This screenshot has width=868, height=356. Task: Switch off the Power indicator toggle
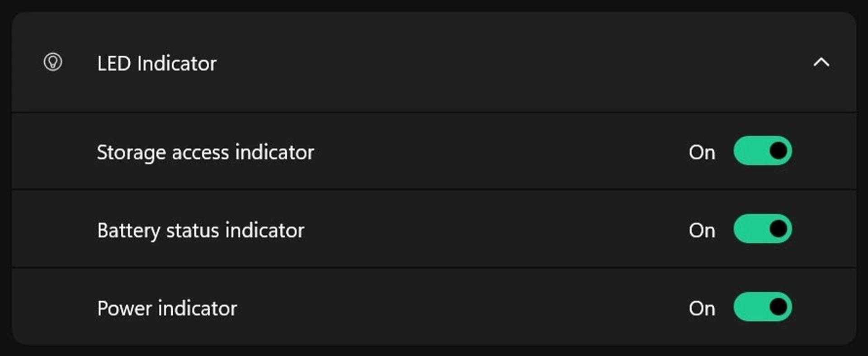click(762, 307)
